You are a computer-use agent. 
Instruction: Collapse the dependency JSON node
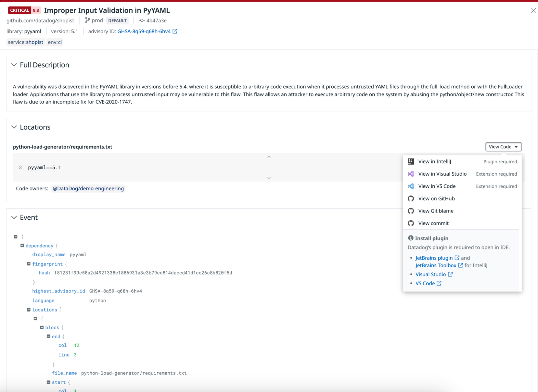click(x=22, y=245)
